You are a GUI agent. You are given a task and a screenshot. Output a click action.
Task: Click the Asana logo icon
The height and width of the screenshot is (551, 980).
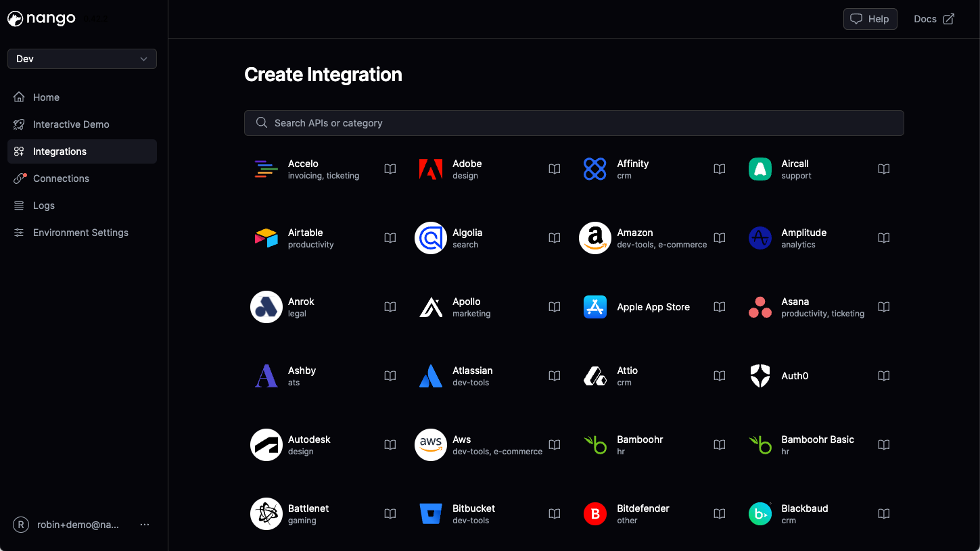tap(760, 307)
